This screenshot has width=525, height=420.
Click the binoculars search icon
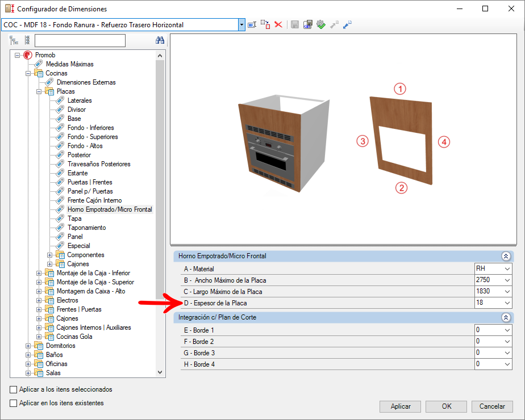(160, 40)
